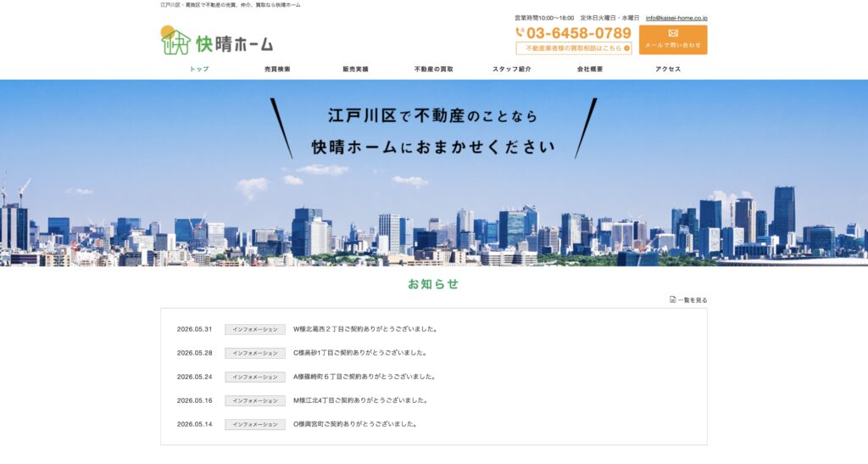868x464 pixels.
Task: Click the date 2026.05.24
Action: 194,377
